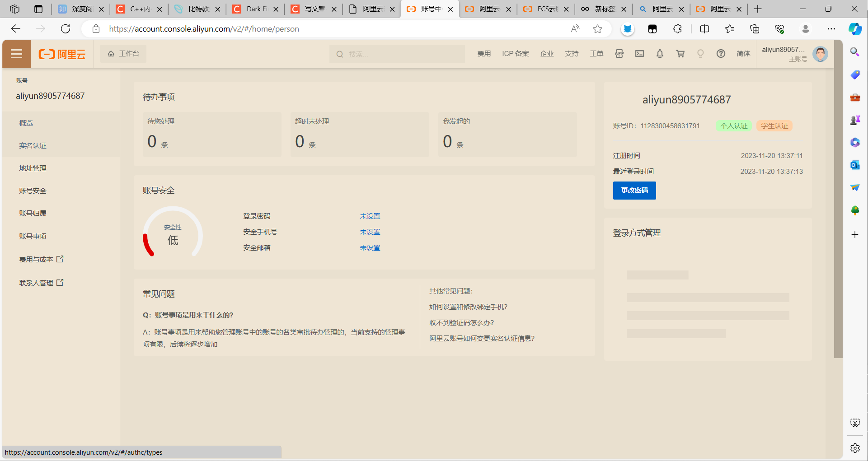
Task: Open browser profile icon
Action: [x=805, y=29]
